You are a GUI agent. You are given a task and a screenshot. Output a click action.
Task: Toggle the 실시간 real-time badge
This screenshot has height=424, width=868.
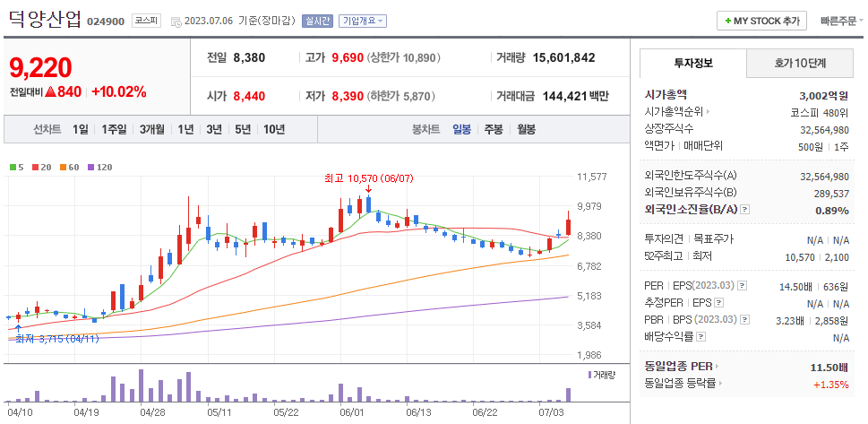point(317,21)
